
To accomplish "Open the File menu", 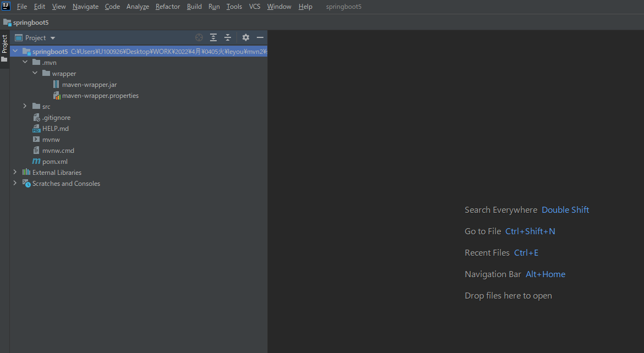I will coord(22,7).
